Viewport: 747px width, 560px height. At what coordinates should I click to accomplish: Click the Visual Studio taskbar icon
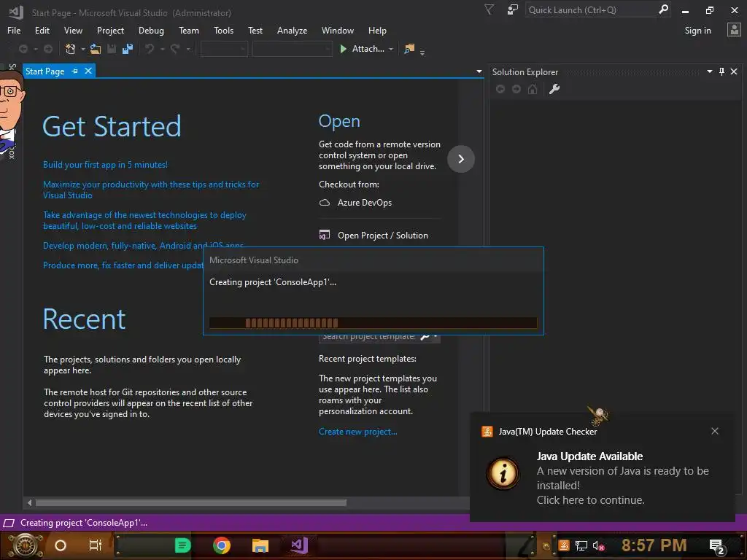299,545
